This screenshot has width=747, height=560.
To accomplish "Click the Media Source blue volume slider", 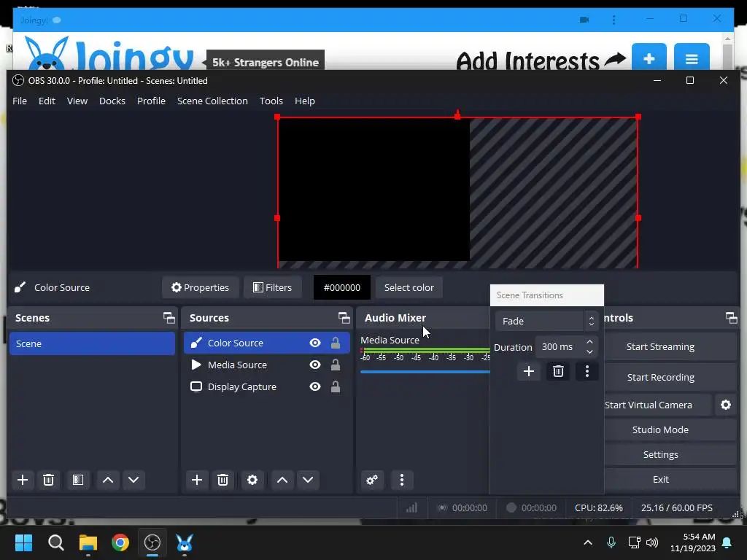I will [x=425, y=372].
